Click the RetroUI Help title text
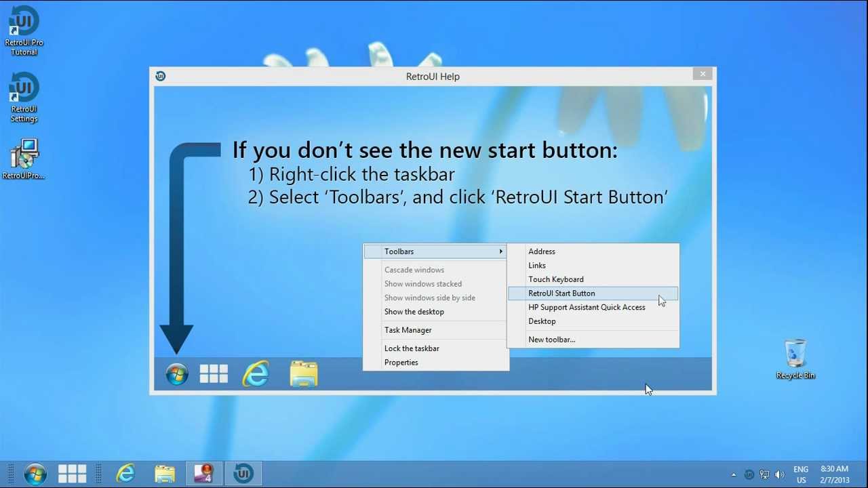The image size is (868, 488). 433,77
